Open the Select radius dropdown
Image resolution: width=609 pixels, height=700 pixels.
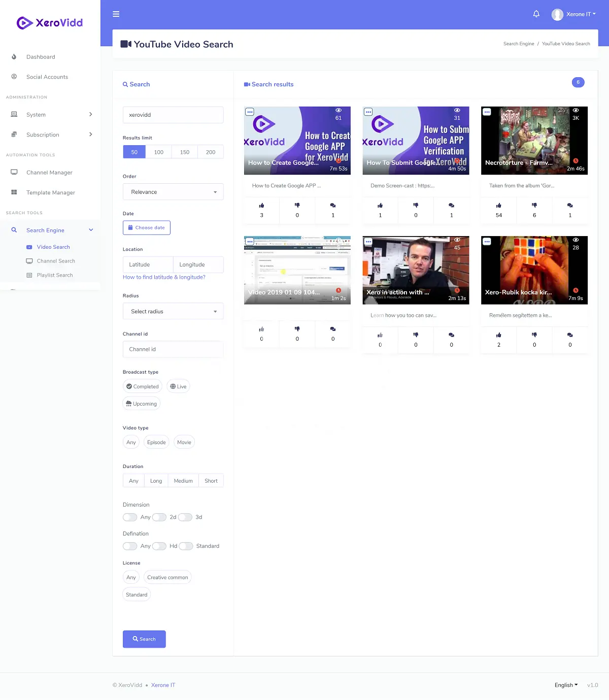173,311
